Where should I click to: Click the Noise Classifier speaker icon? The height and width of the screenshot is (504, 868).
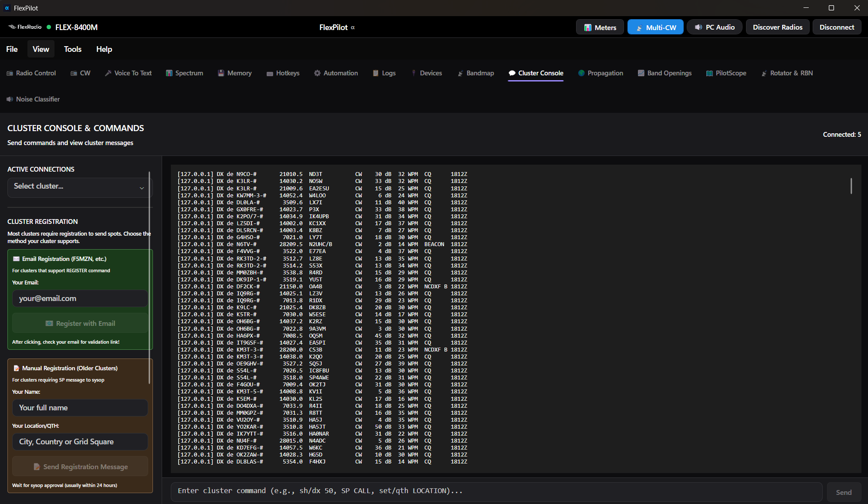(10, 99)
